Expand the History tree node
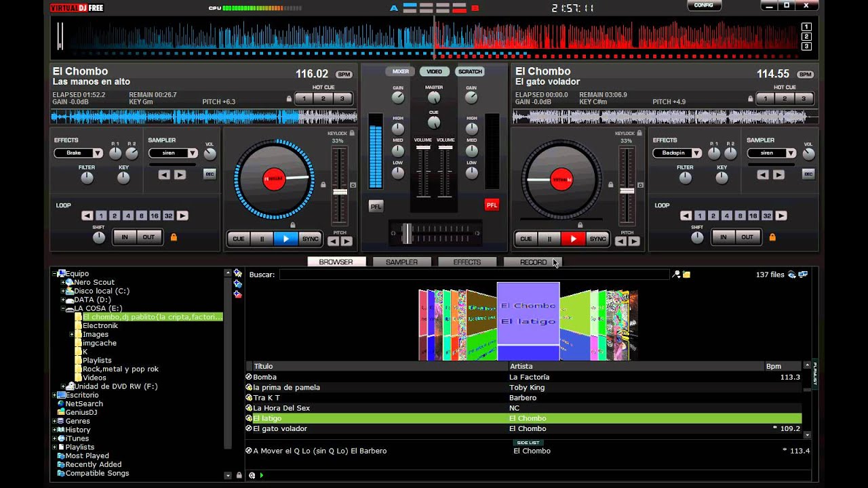 pos(54,430)
